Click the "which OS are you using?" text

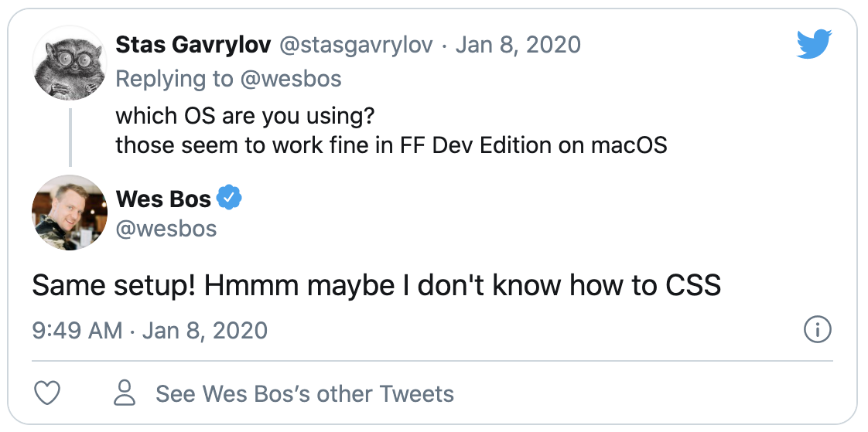(244, 116)
